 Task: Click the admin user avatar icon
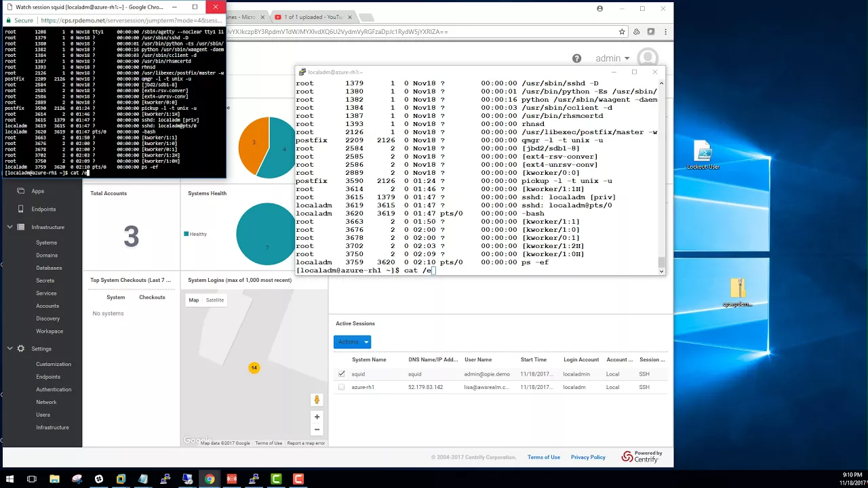click(x=648, y=58)
